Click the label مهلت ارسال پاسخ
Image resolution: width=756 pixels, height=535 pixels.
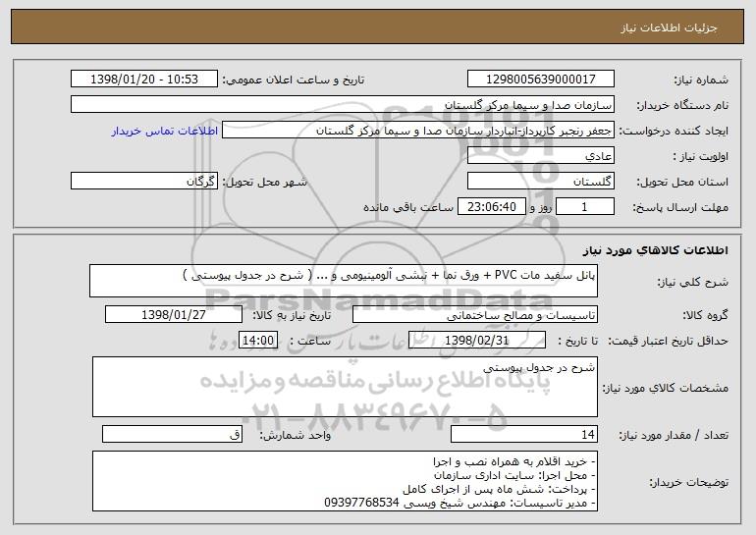coord(680,207)
